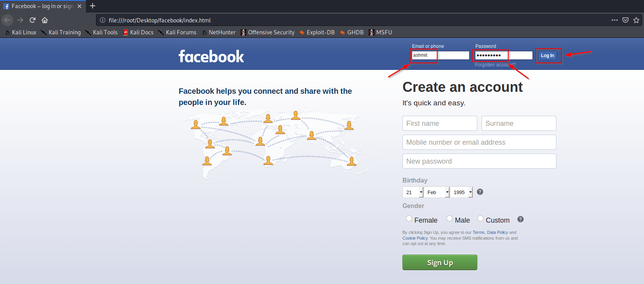Expand the birthday year dropdown showing 1995

coord(461,192)
